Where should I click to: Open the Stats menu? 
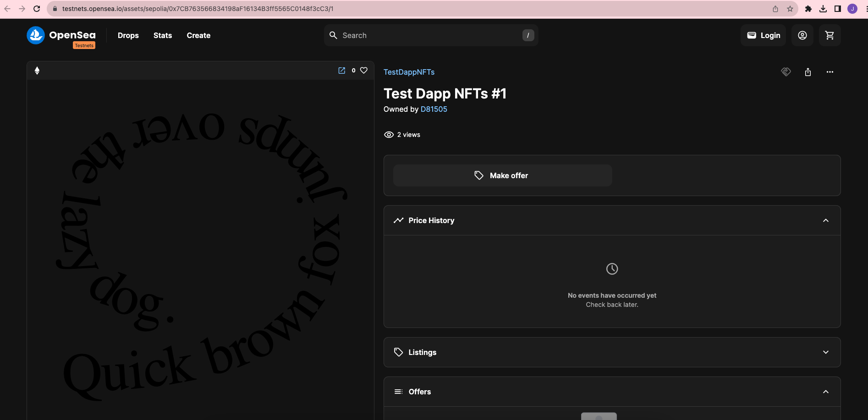pos(163,35)
